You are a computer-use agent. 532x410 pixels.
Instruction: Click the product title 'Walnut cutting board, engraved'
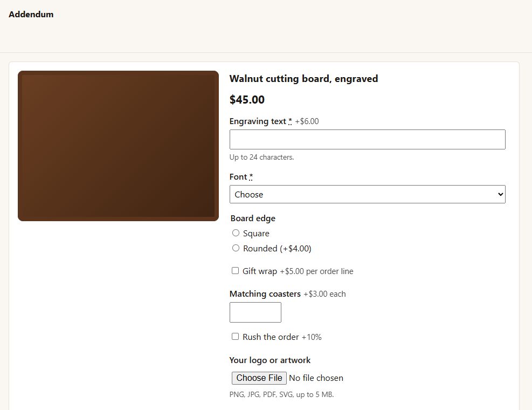(303, 79)
